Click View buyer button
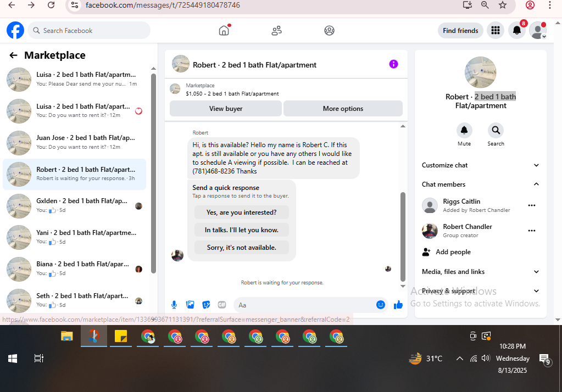The height and width of the screenshot is (392, 562). pos(226,109)
